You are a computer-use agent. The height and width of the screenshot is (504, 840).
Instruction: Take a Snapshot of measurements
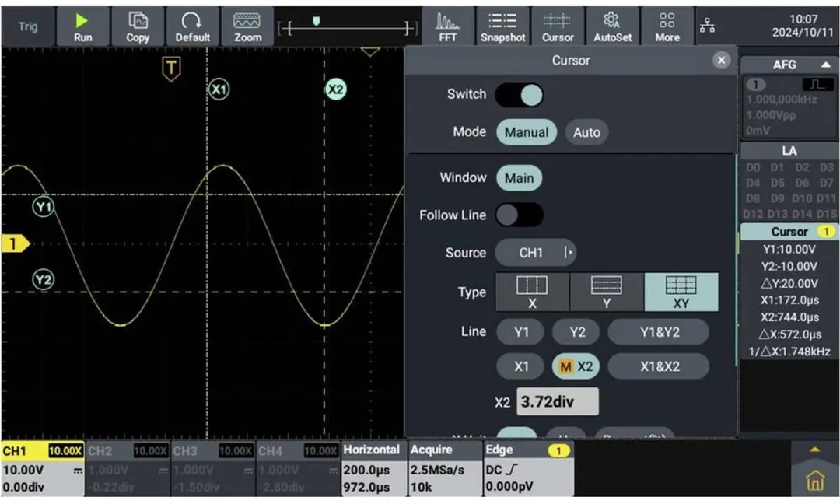pyautogui.click(x=502, y=26)
